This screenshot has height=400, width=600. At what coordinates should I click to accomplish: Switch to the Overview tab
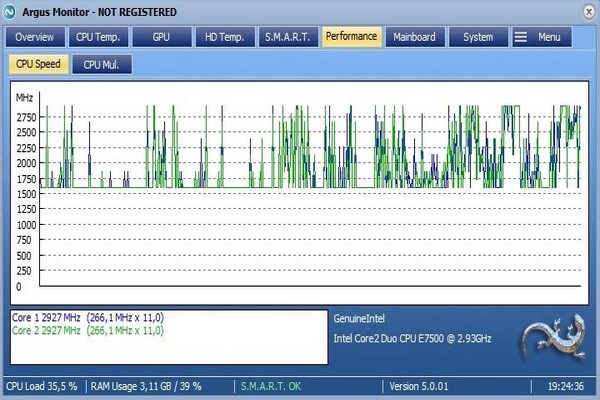(x=35, y=37)
